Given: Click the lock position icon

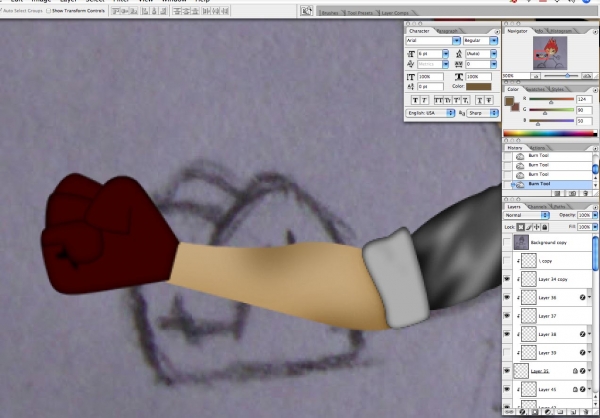Looking at the screenshot, I should (x=537, y=227).
